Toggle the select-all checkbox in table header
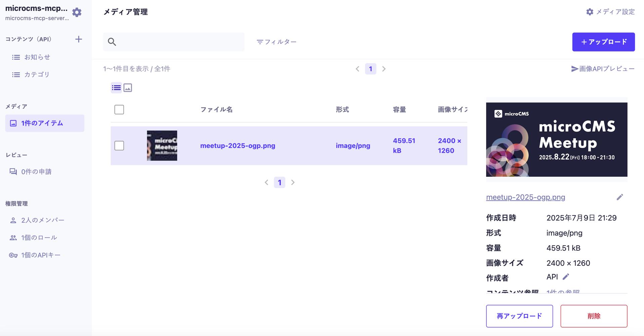 point(119,110)
